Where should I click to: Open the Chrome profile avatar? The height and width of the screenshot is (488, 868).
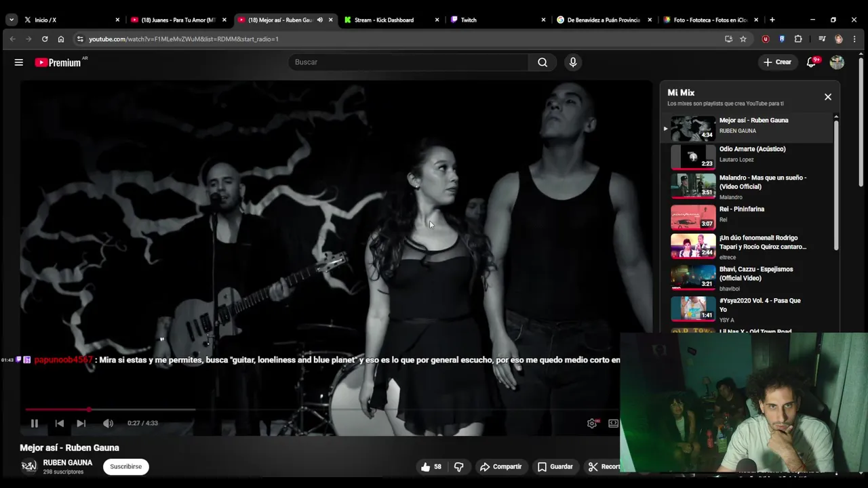838,39
